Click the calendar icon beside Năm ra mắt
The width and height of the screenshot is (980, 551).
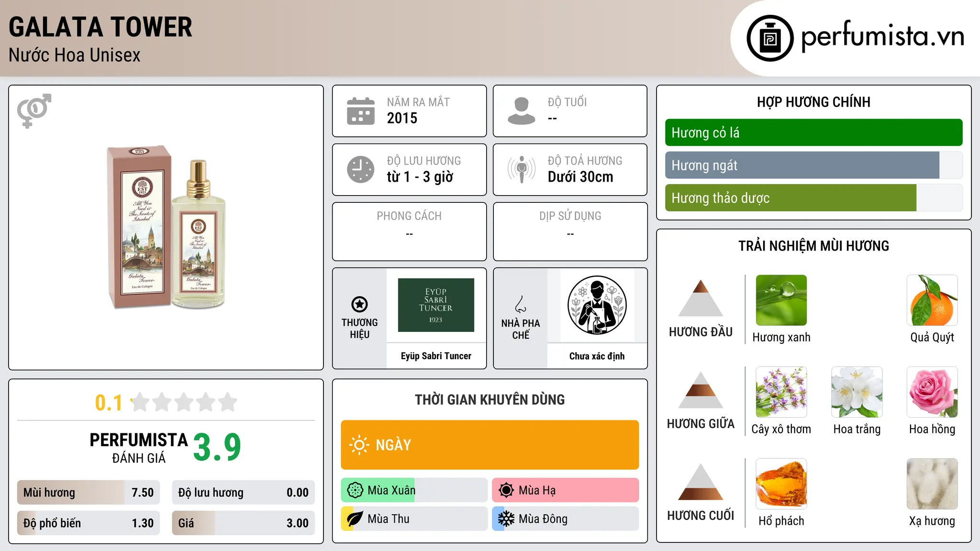361,111
